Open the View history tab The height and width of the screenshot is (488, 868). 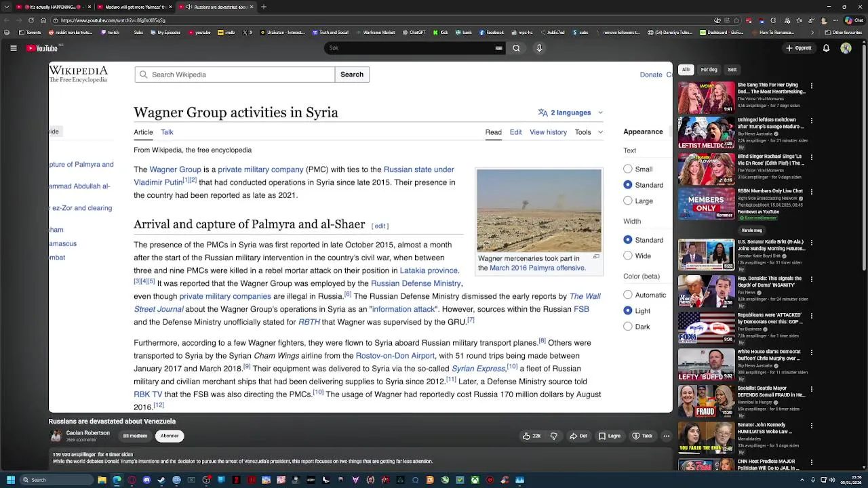point(548,132)
